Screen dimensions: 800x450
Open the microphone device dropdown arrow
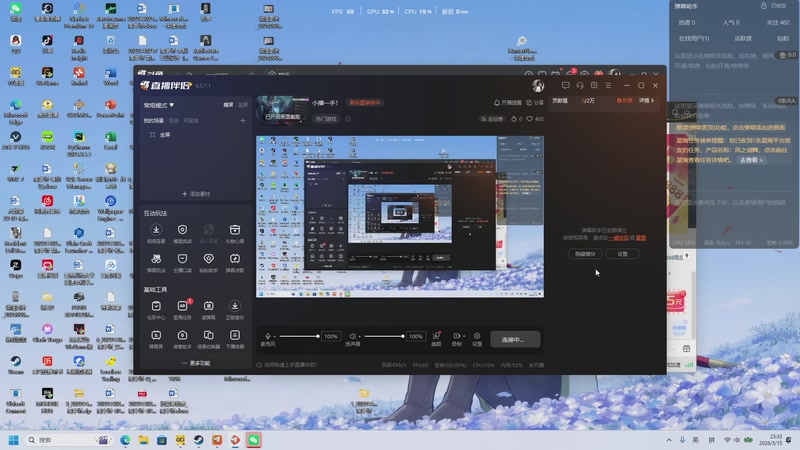click(x=274, y=337)
